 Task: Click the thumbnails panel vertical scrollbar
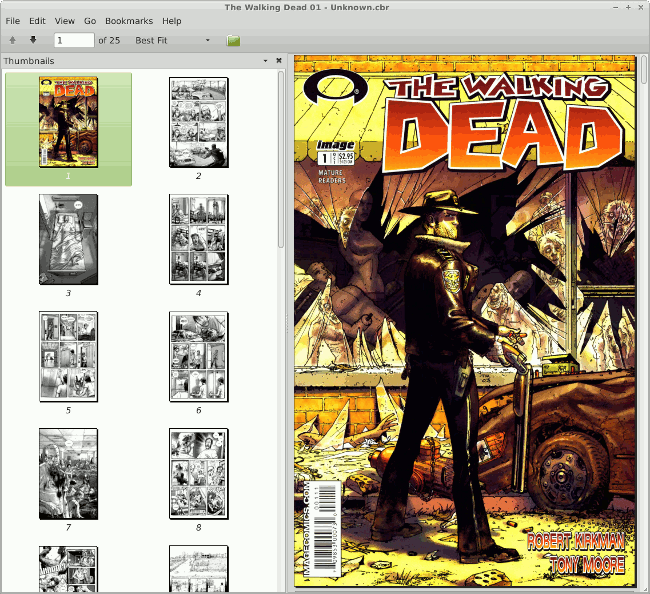[281, 160]
